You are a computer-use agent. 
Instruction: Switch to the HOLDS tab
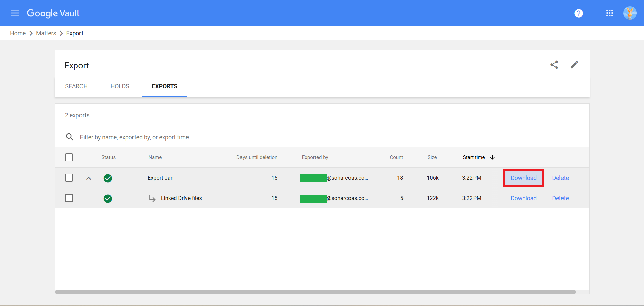(x=120, y=86)
